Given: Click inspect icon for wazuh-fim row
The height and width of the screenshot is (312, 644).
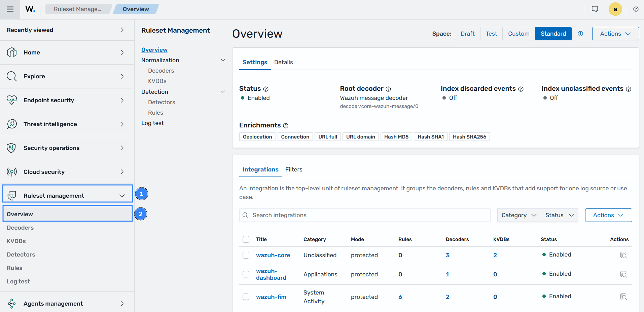Looking at the screenshot, I should coord(623,297).
